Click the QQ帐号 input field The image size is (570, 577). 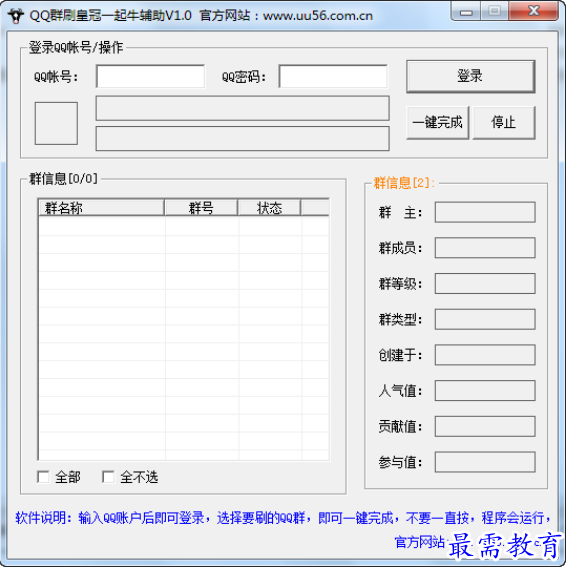[x=150, y=76]
